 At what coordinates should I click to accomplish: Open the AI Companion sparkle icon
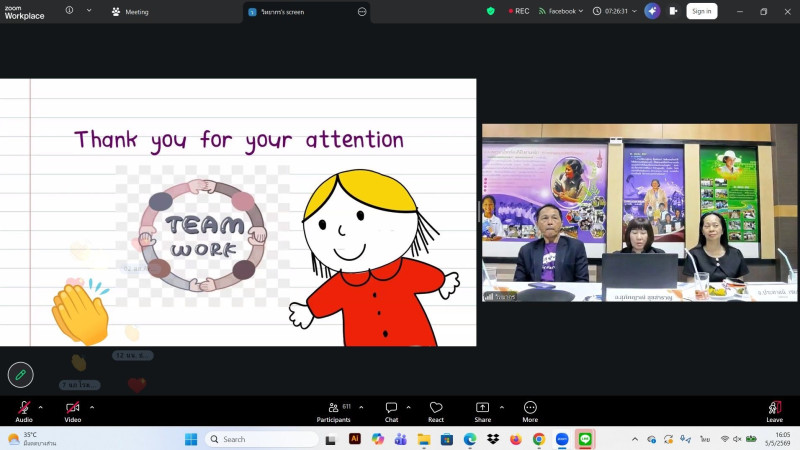tap(652, 11)
